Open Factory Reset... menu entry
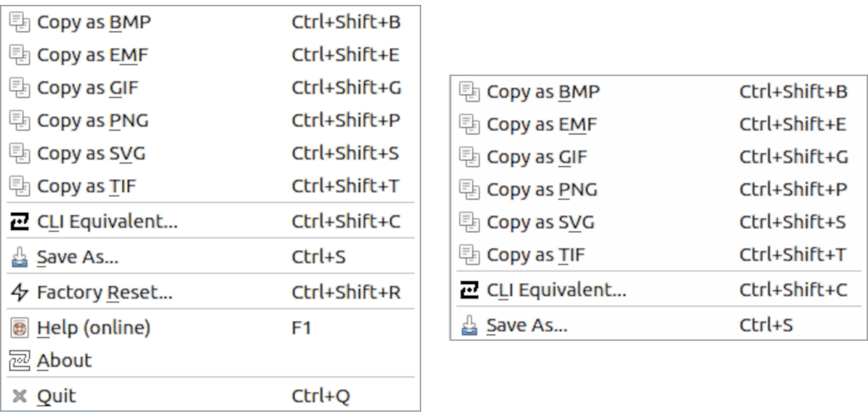The width and height of the screenshot is (868, 416). coord(105,293)
